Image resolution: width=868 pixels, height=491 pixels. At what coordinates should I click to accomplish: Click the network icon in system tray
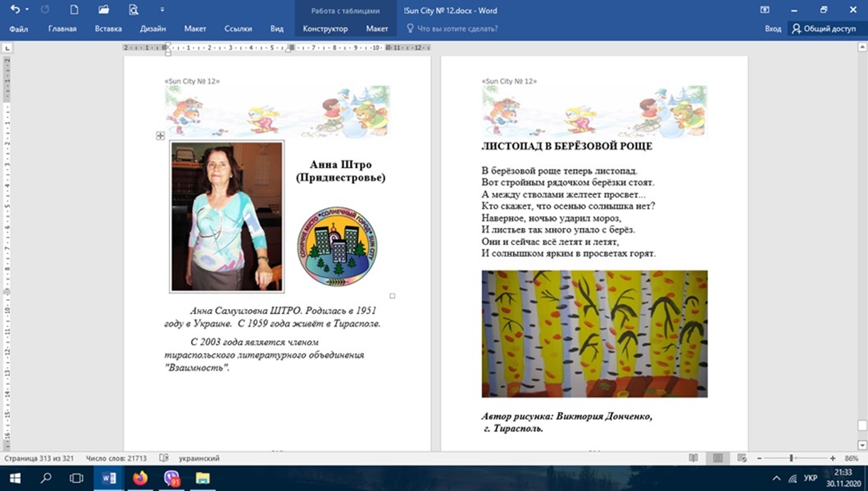[793, 478]
